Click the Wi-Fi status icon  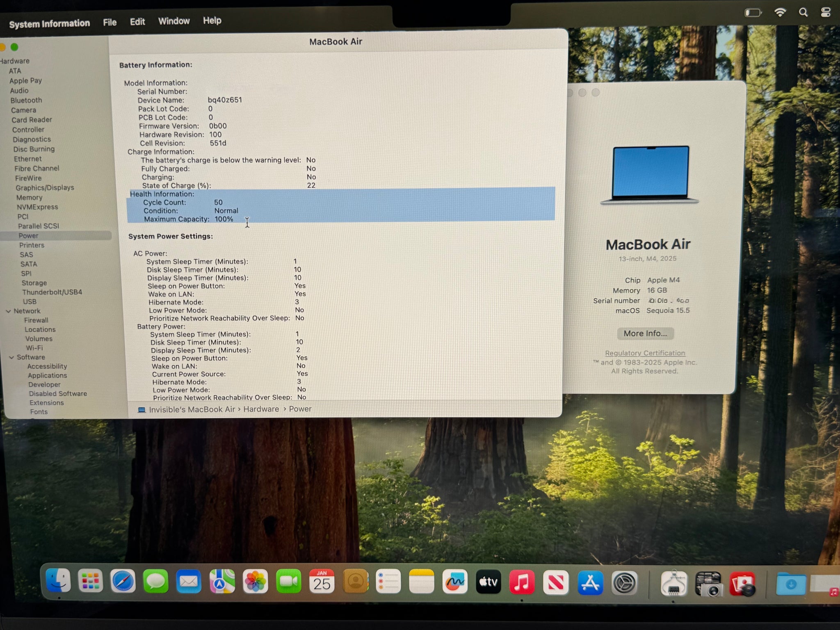coord(780,13)
